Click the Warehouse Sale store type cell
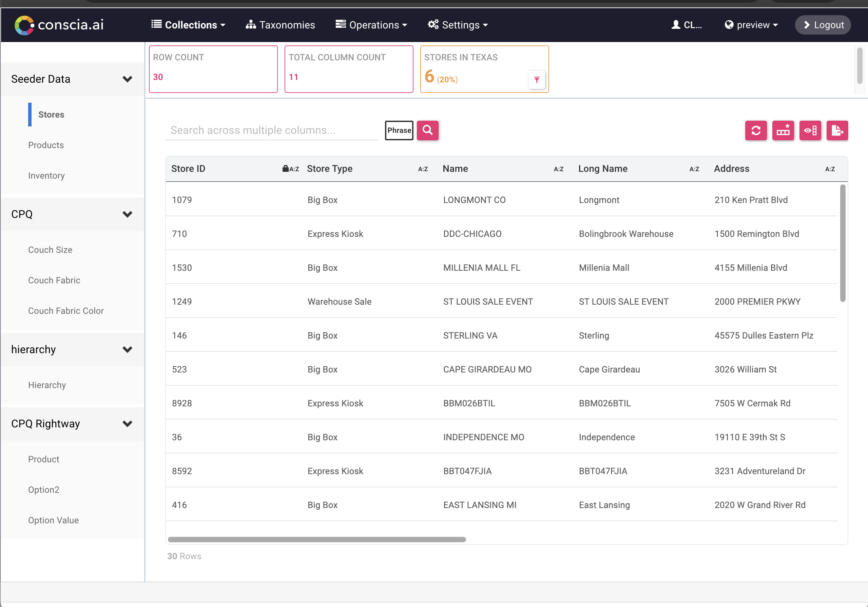This screenshot has height=607, width=868. [340, 301]
